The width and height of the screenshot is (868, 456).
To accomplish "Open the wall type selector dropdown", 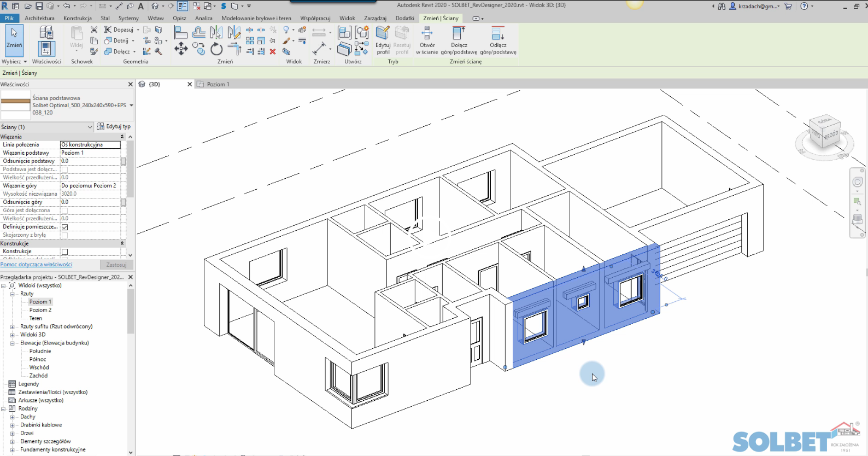I will [x=131, y=105].
